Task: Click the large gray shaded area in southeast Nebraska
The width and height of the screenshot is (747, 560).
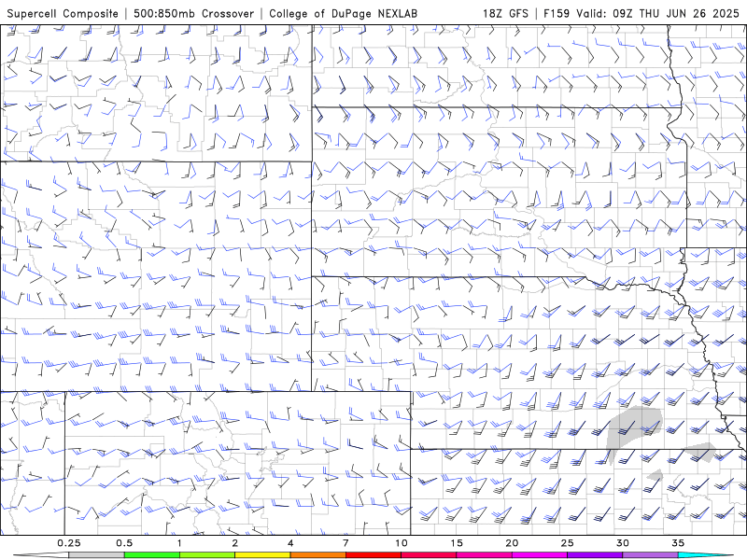Action: 634,428
